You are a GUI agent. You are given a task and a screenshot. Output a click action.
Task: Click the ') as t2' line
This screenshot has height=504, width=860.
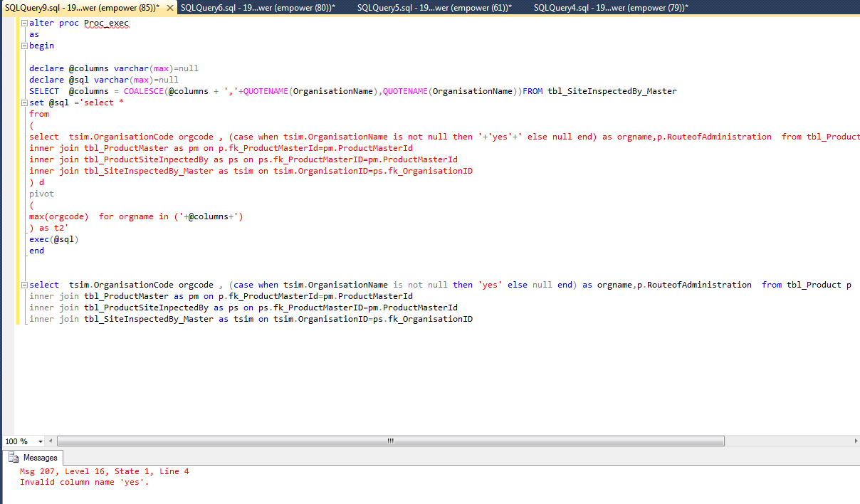pyautogui.click(x=49, y=228)
